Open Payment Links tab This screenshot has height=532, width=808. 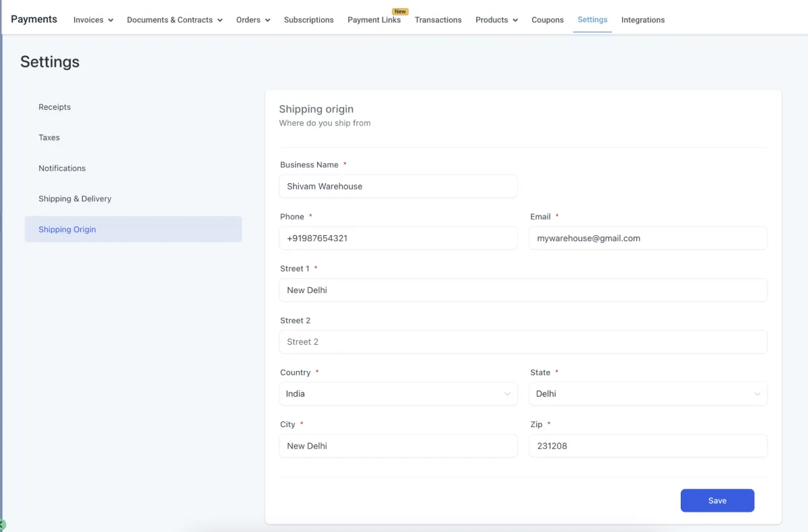coord(374,20)
